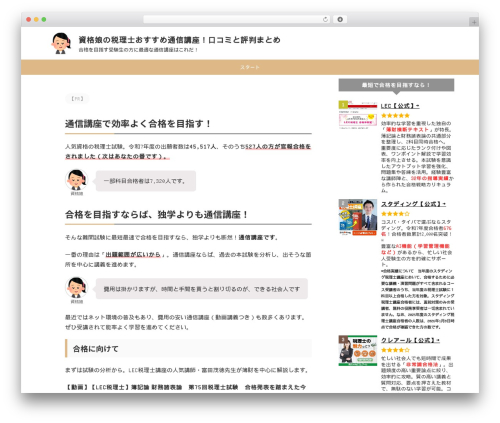Click the star rating under クレアール
The width and height of the screenshot is (500, 423).
pyautogui.click(x=395, y=350)
